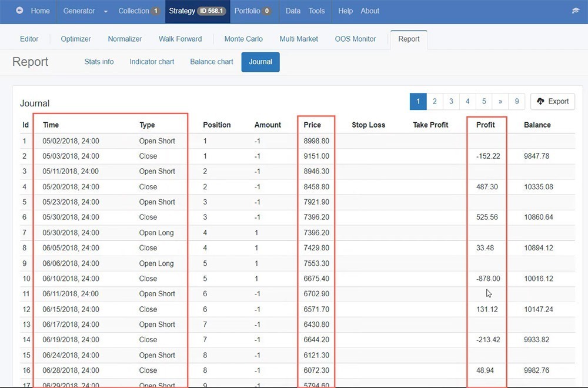Jump to journal page 9
Screen dimensions: 588x388
tap(516, 101)
